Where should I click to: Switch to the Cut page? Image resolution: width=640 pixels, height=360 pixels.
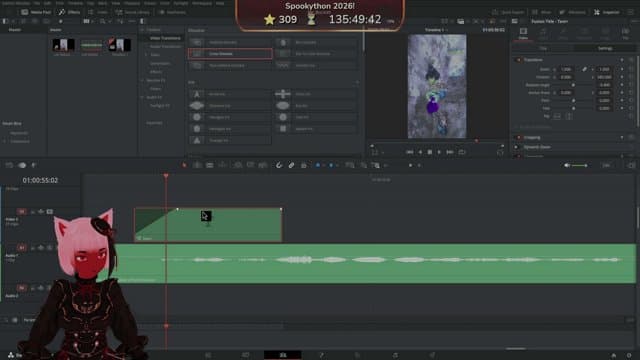245,355
